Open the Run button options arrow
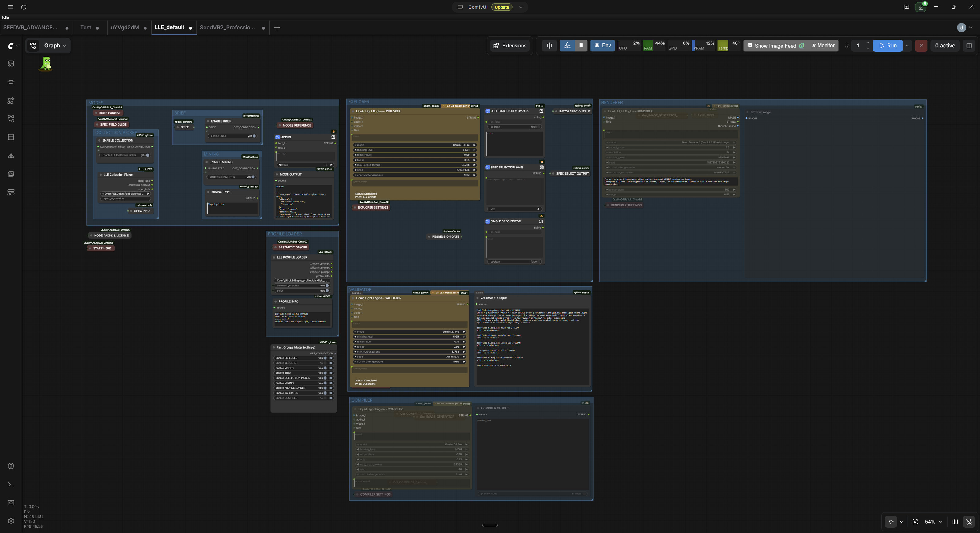 [907, 46]
